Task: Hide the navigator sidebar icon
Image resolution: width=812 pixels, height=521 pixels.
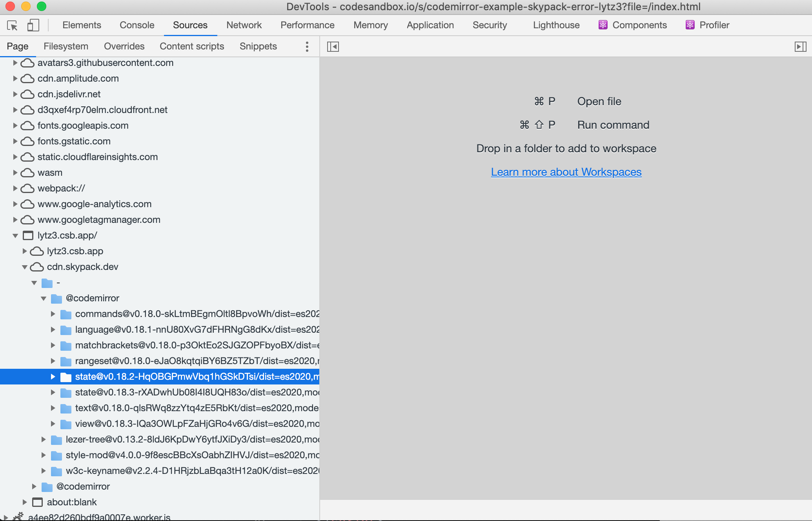Action: point(333,47)
